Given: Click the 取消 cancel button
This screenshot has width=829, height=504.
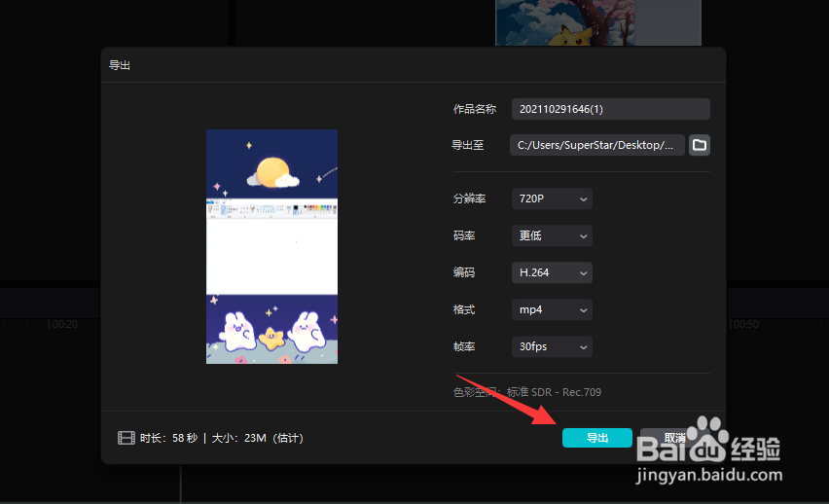Looking at the screenshot, I should (674, 438).
